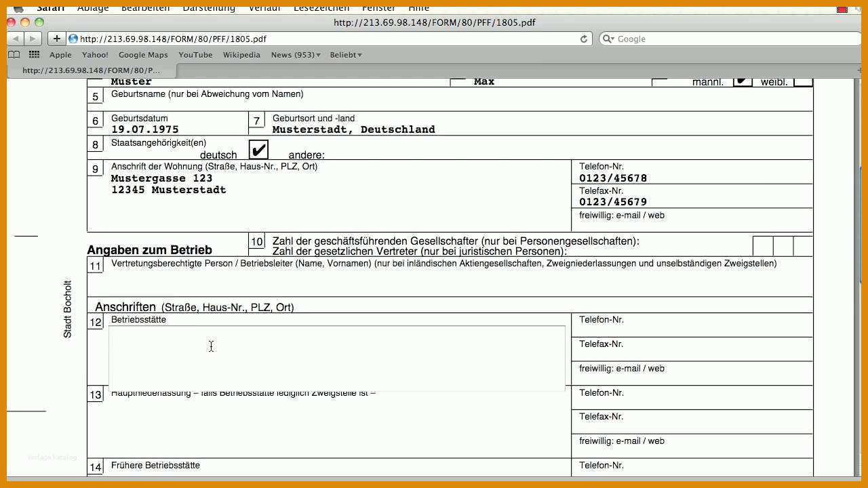
Task: Click the Telefon-Nr. field of row 13 Hauptniederlassung
Action: click(x=692, y=398)
